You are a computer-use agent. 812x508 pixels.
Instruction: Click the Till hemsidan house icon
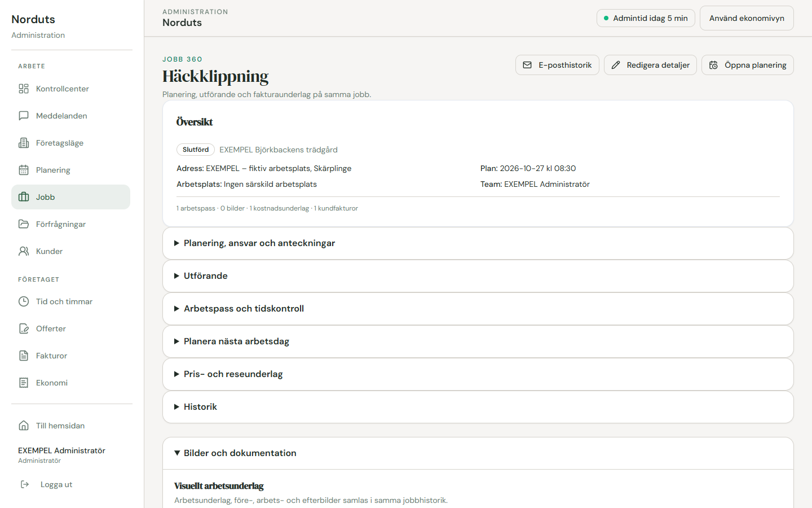tap(24, 426)
